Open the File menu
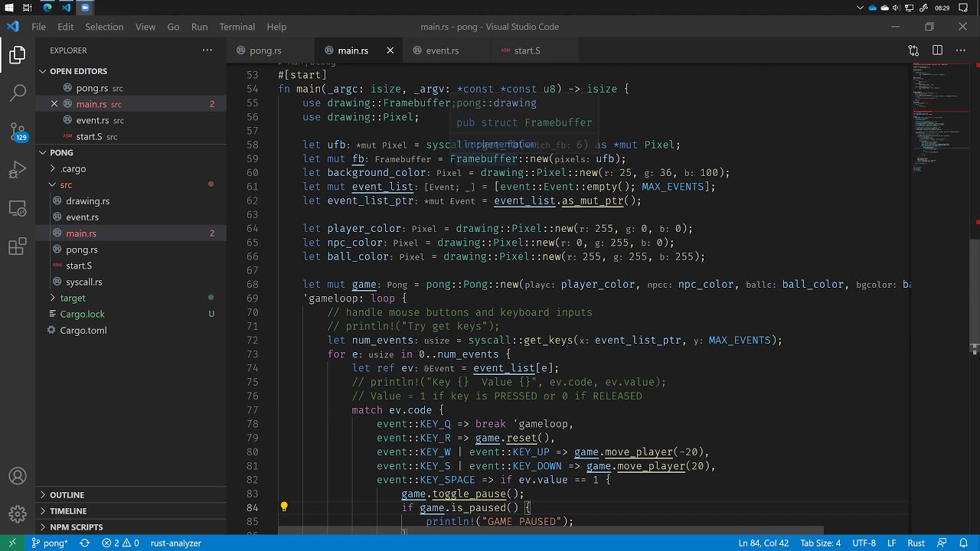This screenshot has width=980, height=551. [x=38, y=27]
